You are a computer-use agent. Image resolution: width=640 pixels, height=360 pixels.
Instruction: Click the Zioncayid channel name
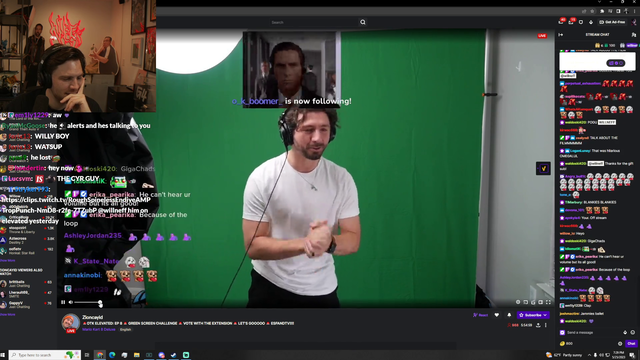92,317
